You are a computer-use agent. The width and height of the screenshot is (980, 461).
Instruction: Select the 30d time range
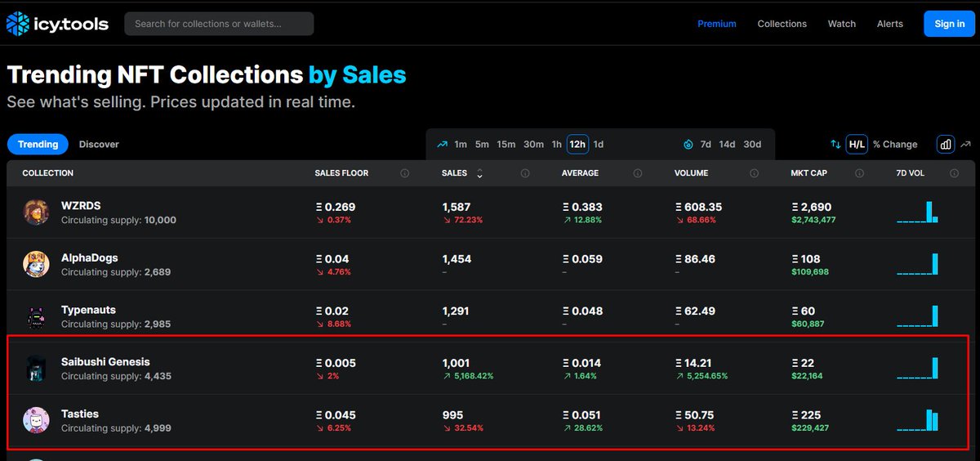(752, 145)
